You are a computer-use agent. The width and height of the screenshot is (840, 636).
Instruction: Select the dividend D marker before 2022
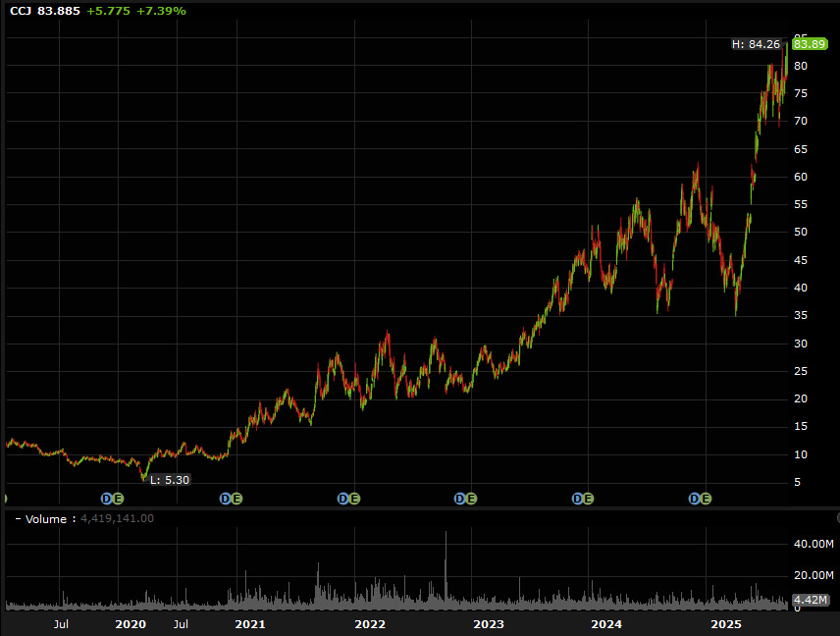pyautogui.click(x=342, y=499)
